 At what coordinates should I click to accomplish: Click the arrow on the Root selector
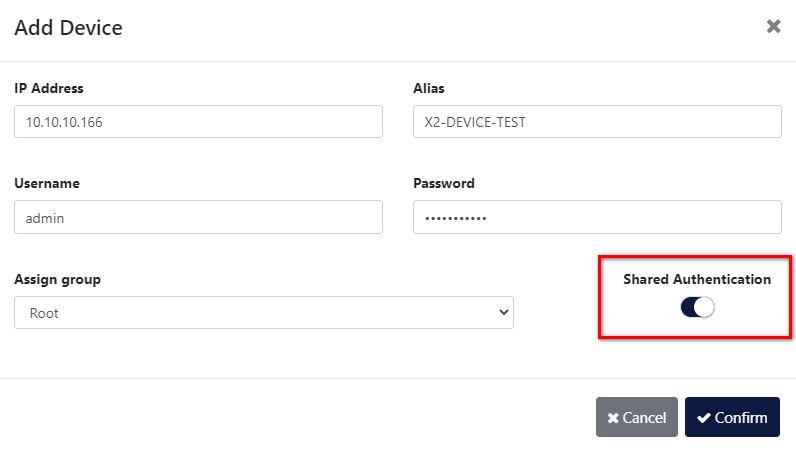502,313
